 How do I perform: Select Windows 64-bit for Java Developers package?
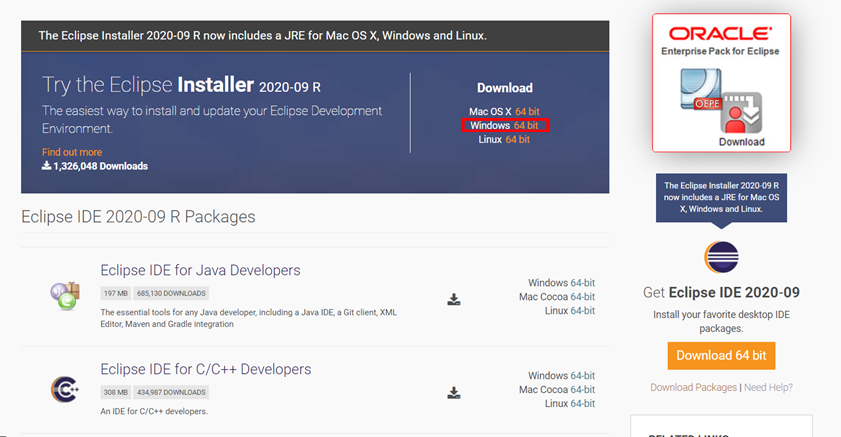582,283
